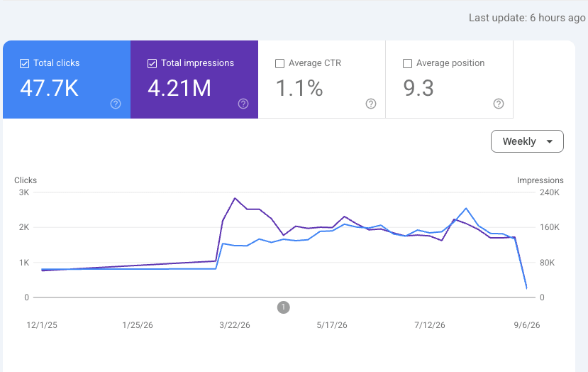The width and height of the screenshot is (588, 372).
Task: Click the 7/12/26 date label
Action: [430, 325]
